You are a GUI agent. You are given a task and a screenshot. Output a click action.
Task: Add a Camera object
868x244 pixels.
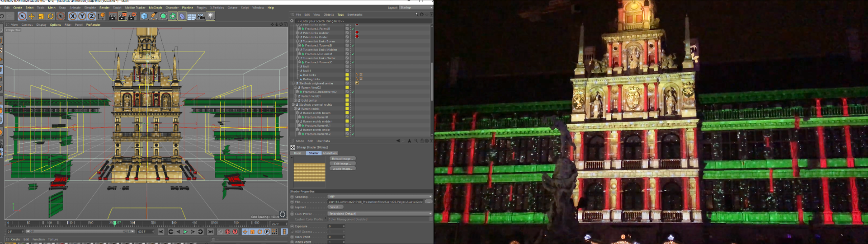pos(201,16)
